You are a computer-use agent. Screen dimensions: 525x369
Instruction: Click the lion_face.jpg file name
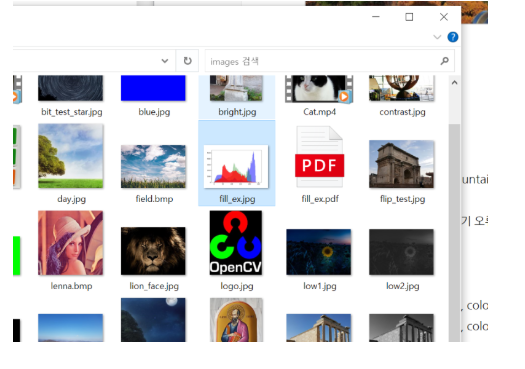(x=154, y=286)
